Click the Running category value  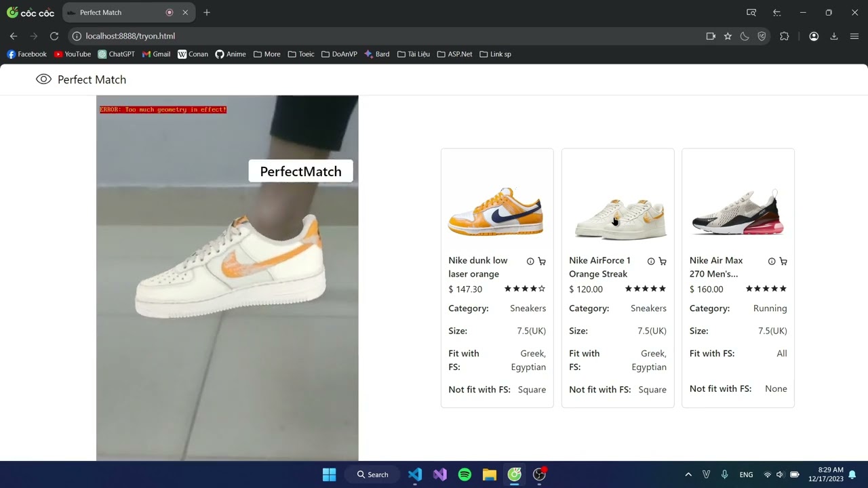click(770, 308)
